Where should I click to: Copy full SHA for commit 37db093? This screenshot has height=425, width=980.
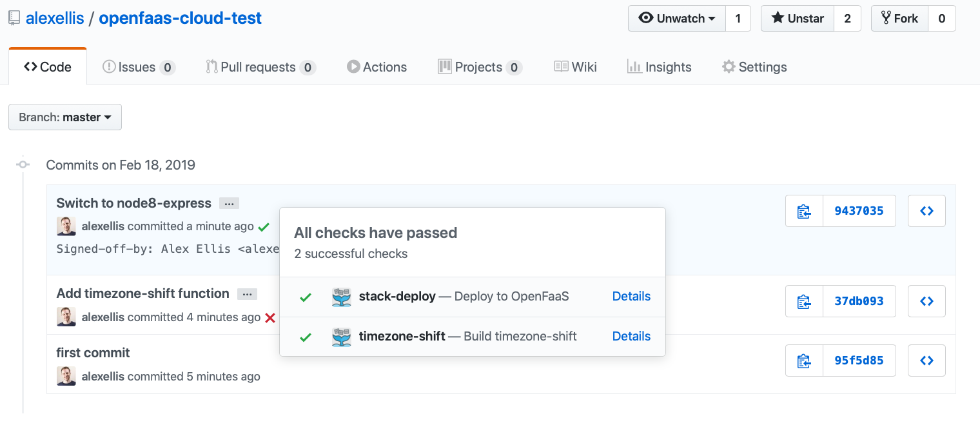[x=804, y=301]
